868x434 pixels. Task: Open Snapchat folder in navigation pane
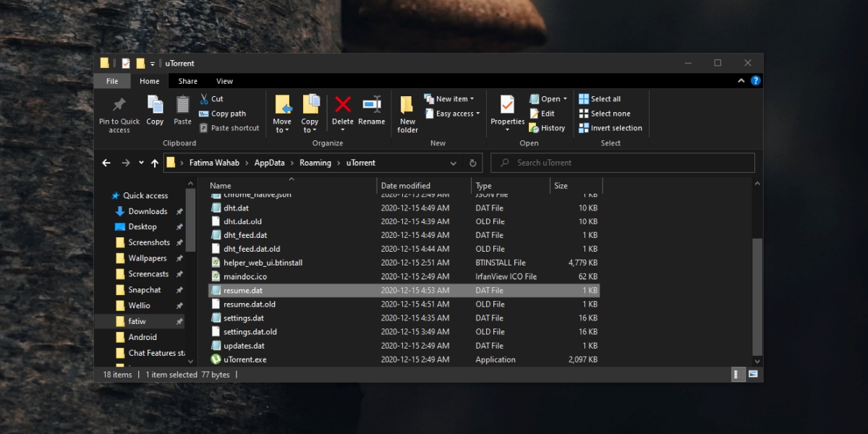(145, 290)
